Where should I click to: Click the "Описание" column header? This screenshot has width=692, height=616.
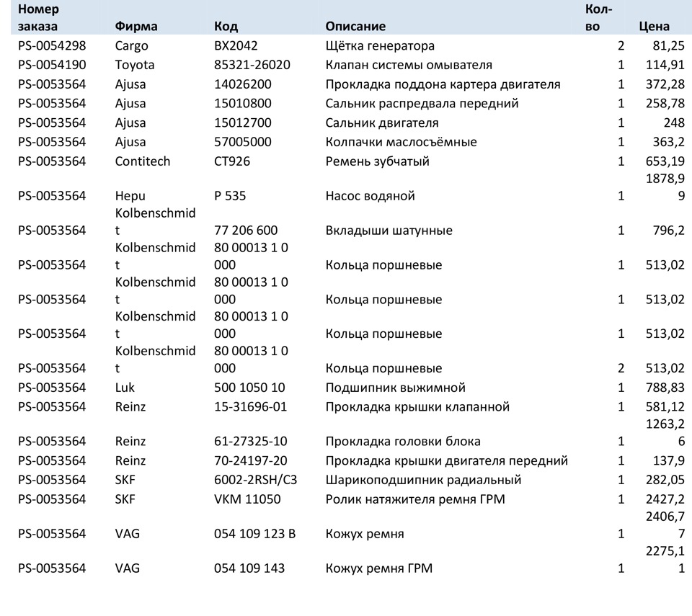click(x=355, y=26)
